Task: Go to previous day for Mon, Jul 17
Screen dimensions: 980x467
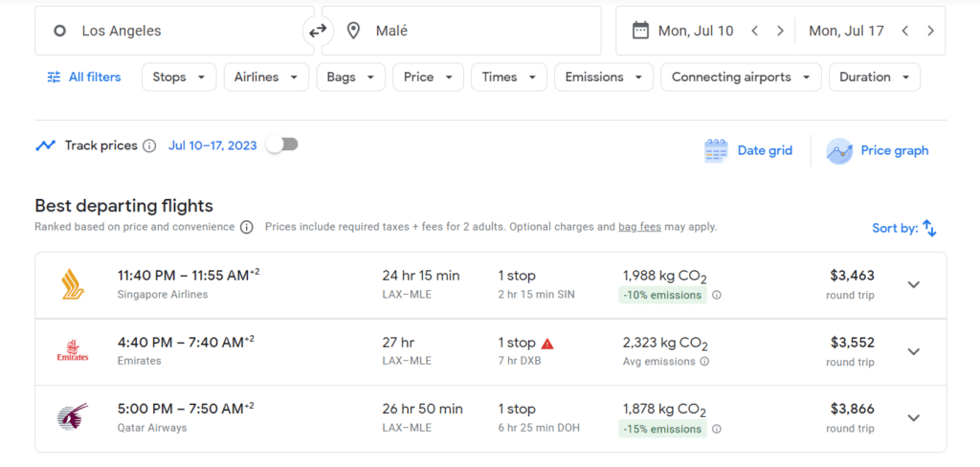Action: (905, 31)
